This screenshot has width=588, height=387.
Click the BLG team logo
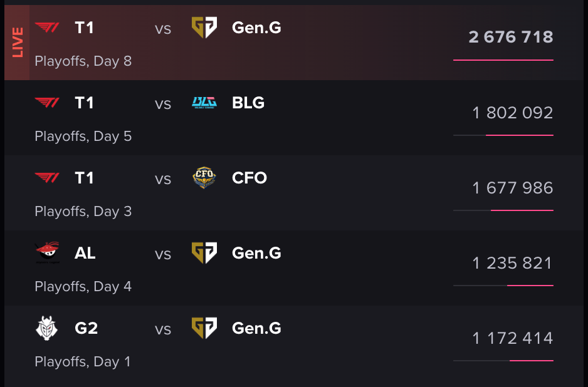coord(204,103)
